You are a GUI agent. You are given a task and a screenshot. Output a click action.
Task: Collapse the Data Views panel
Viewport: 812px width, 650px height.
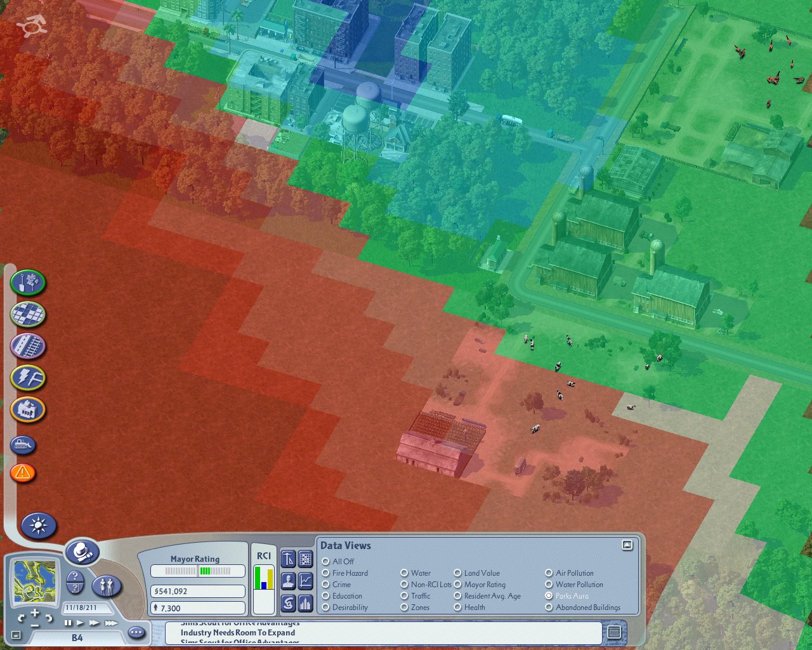[x=627, y=545]
